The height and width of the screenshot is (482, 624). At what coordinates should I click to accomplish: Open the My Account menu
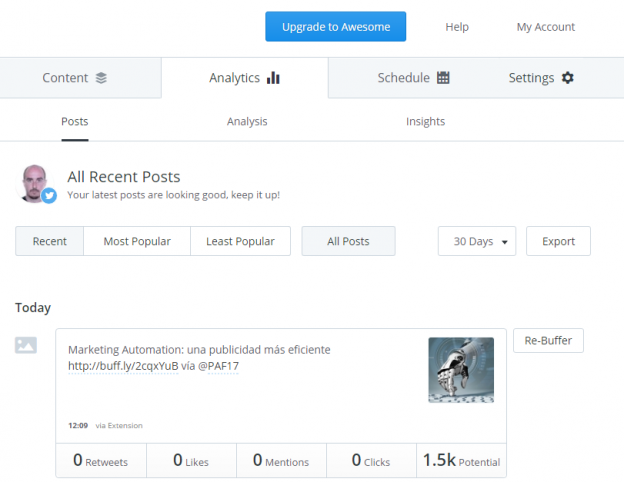pos(545,27)
